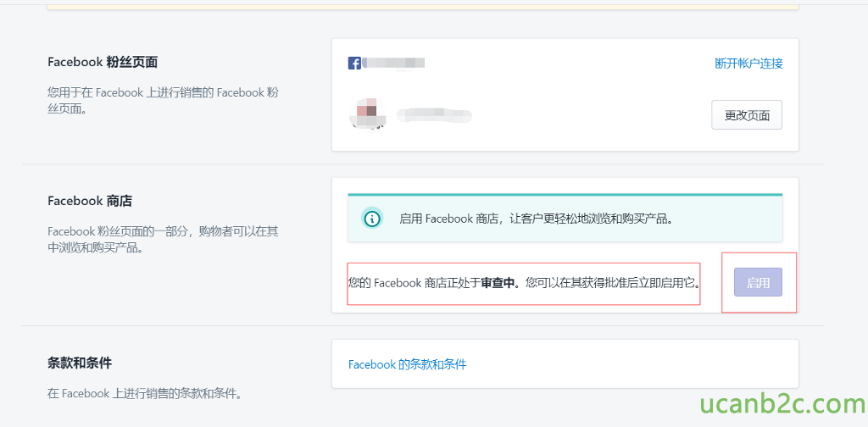The width and height of the screenshot is (868, 427).
Task: Click the Facebook 商店 heading
Action: [90, 201]
